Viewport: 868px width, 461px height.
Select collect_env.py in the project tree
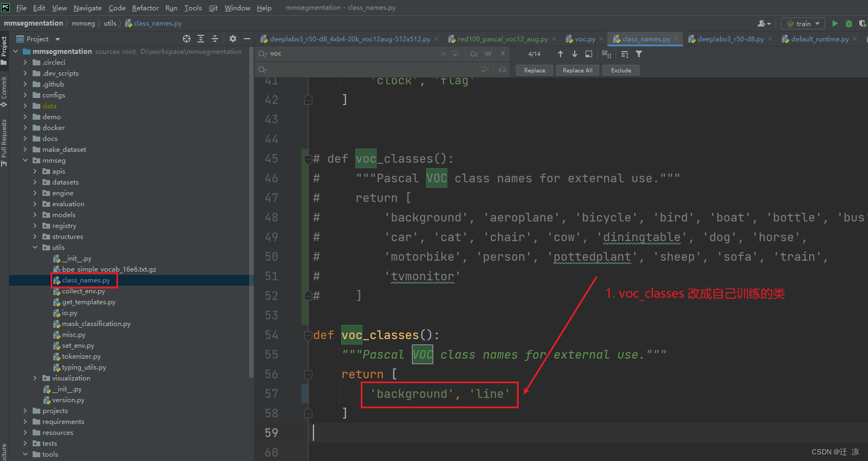point(83,291)
